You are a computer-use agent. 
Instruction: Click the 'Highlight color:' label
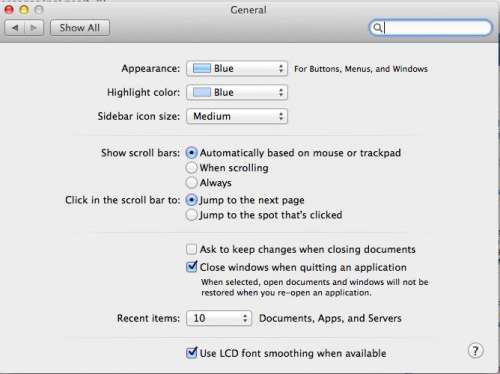click(143, 92)
